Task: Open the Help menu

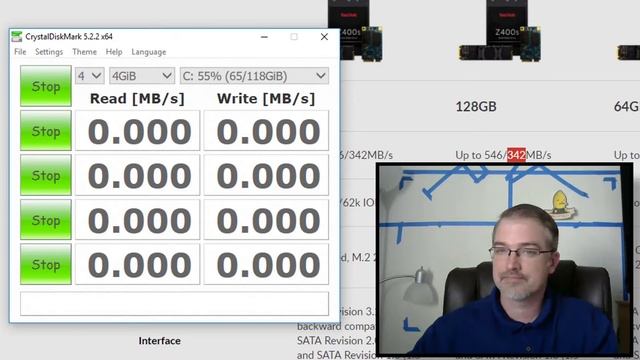Action: (114, 52)
